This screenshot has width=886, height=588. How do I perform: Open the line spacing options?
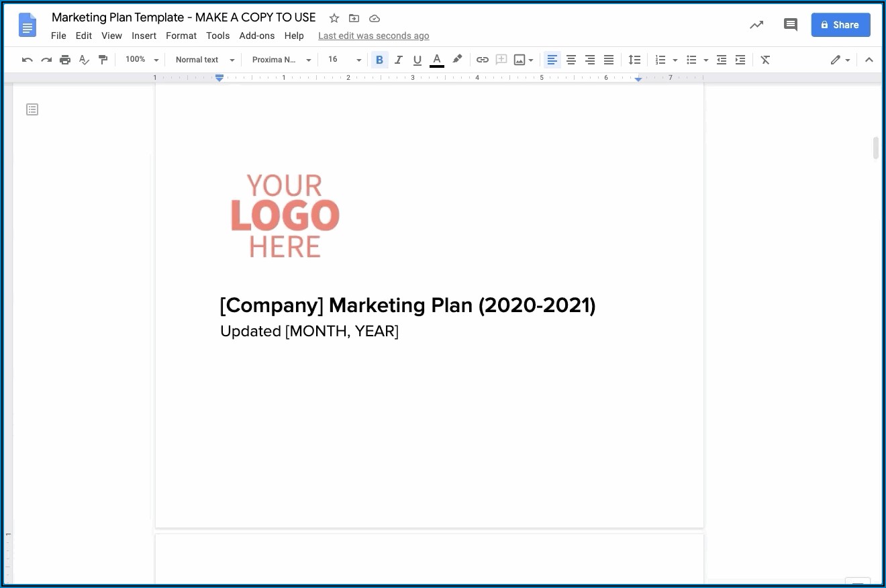[634, 60]
